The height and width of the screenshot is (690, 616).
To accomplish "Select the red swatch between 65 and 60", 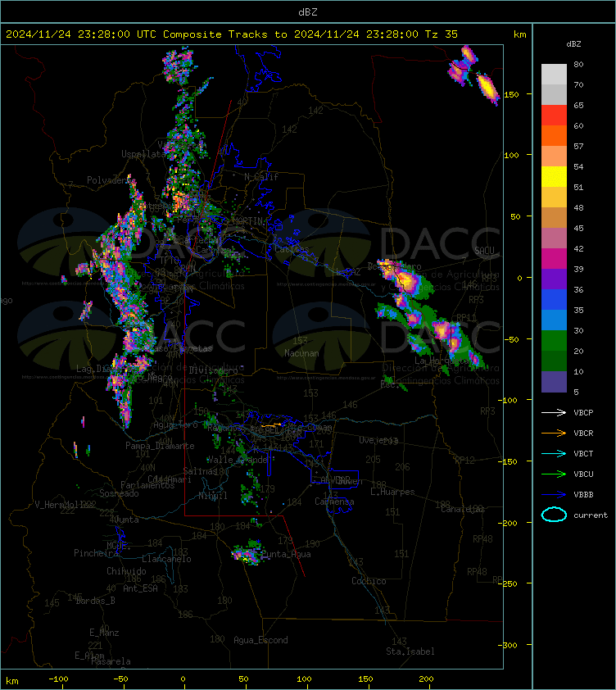I will (554, 116).
